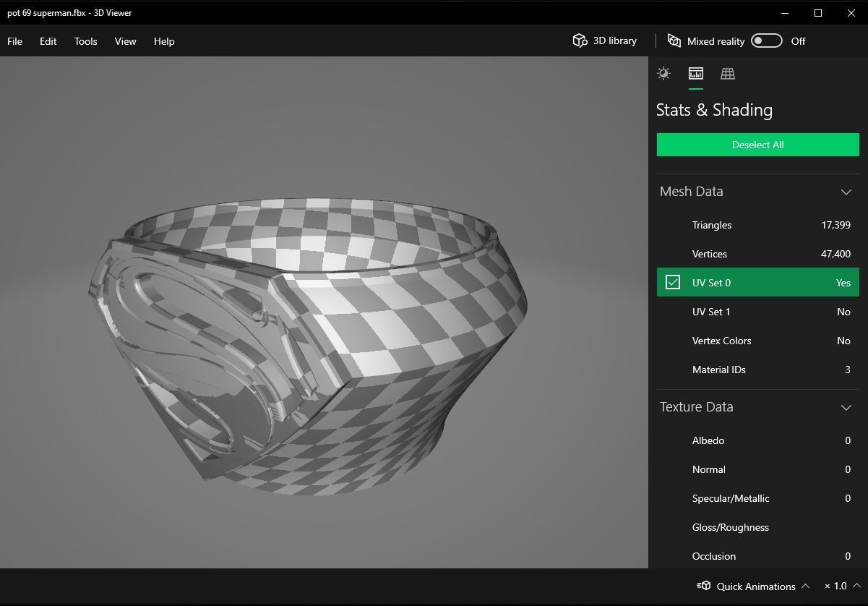Viewport: 868px width, 606px height.
Task: Select the Albedo texture row
Action: click(x=757, y=440)
